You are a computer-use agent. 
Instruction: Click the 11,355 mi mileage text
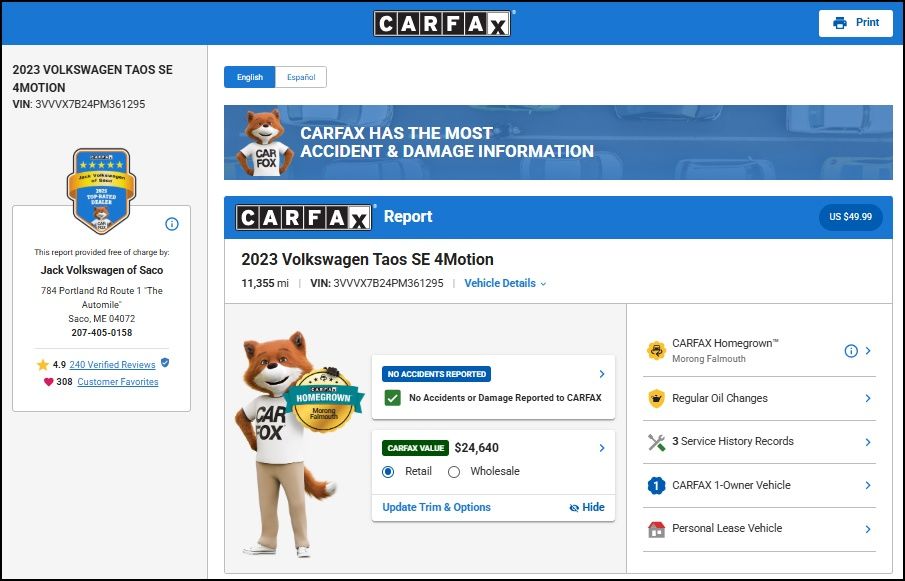265,283
